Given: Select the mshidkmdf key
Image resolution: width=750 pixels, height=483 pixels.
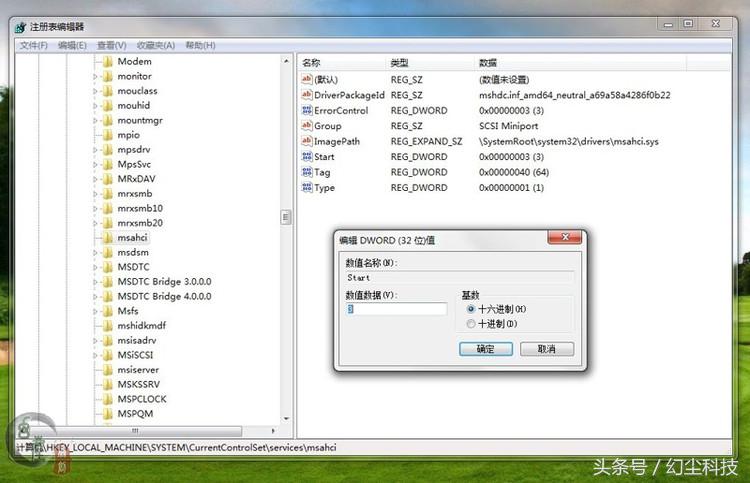Looking at the screenshot, I should (142, 326).
